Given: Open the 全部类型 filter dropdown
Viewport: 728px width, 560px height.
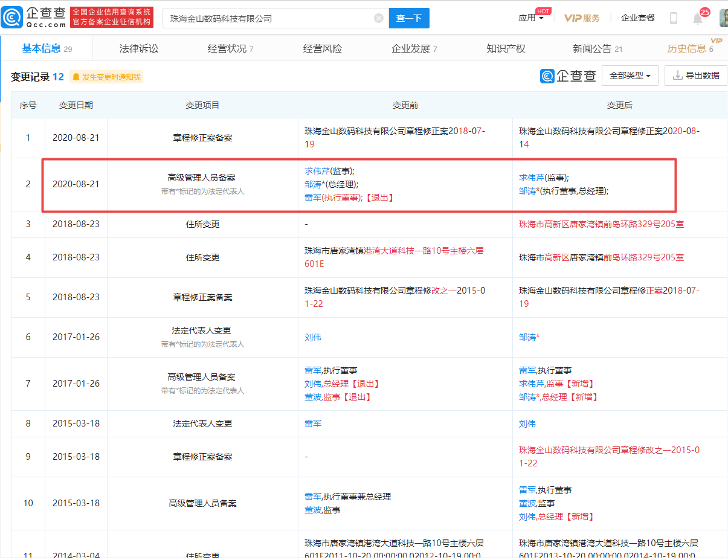Looking at the screenshot, I should 630,75.
